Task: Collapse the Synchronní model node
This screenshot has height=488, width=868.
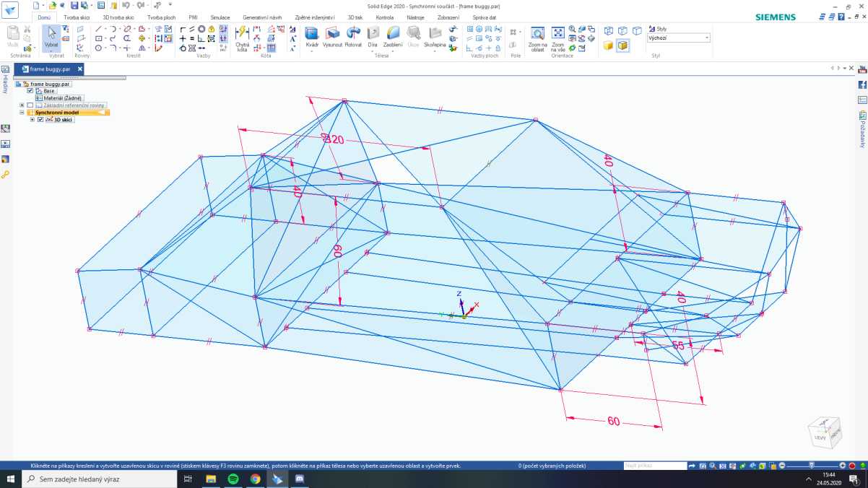Action: pyautogui.click(x=22, y=113)
